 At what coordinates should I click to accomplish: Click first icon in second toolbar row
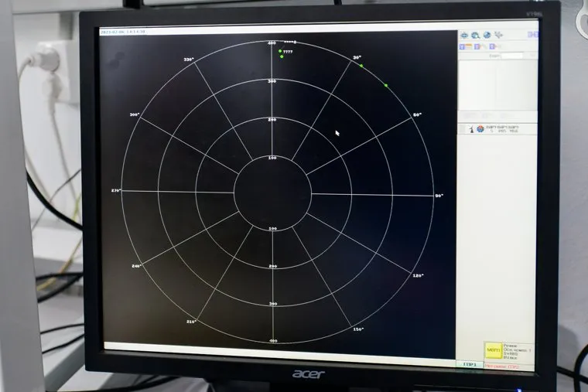(463, 46)
